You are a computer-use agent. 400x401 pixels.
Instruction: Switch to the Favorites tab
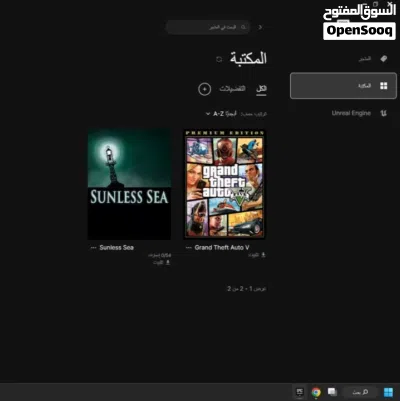[232, 89]
